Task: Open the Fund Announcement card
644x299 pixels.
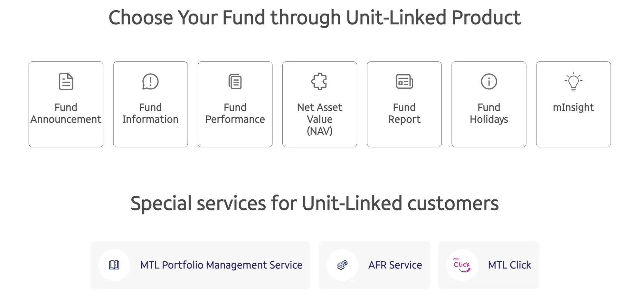Action: point(66,104)
